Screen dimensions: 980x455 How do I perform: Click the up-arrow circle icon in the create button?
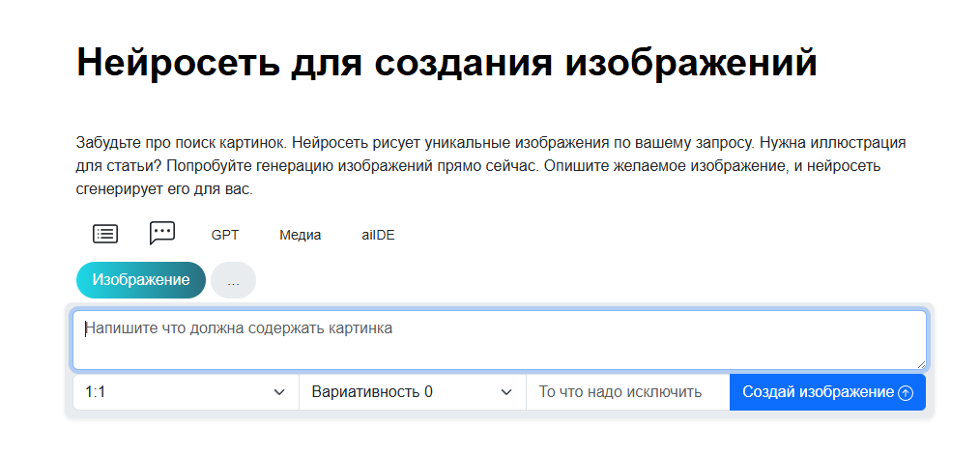coord(906,393)
